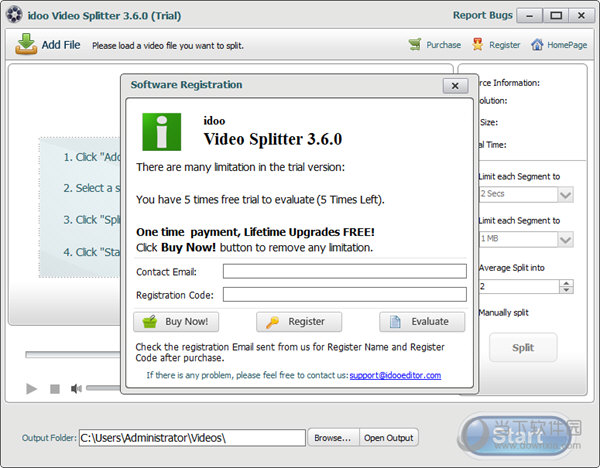Focus the Registration Code field
Image resolution: width=600 pixels, height=468 pixels.
344,295
